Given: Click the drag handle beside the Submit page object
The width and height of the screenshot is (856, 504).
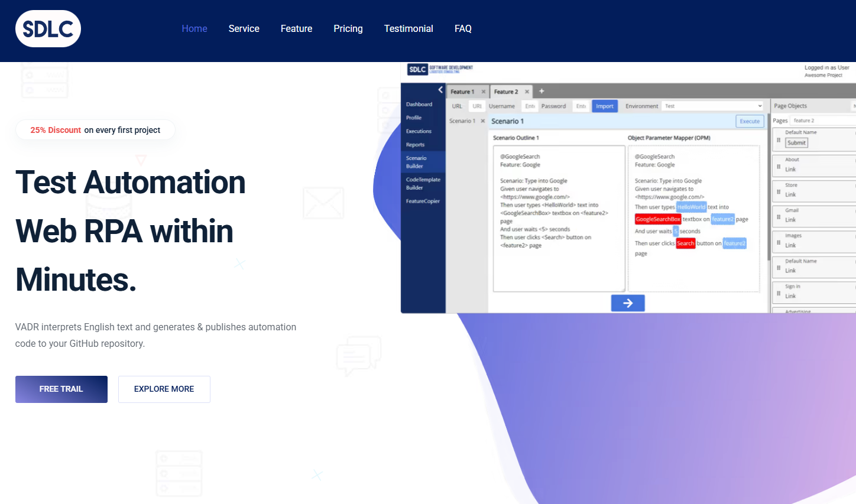Looking at the screenshot, I should point(779,140).
